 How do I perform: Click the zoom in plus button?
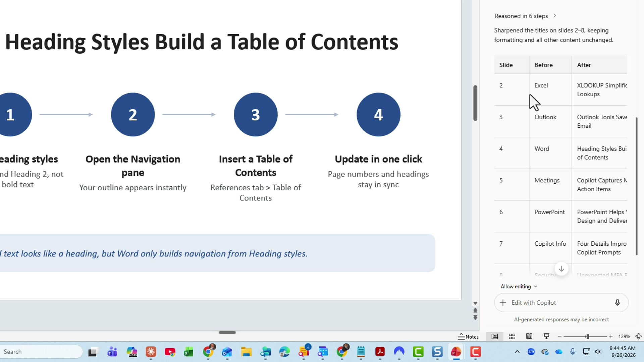[x=611, y=337]
